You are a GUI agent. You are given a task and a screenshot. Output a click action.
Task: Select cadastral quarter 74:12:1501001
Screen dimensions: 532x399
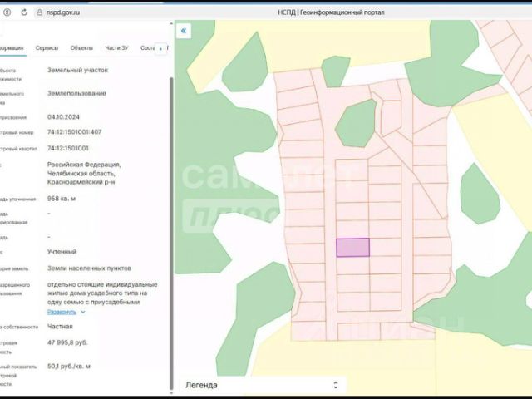68,148
